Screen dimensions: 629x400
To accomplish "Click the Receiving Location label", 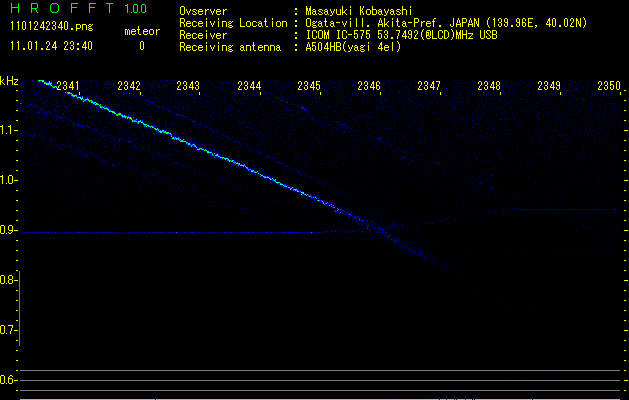I will pyautogui.click(x=233, y=24).
